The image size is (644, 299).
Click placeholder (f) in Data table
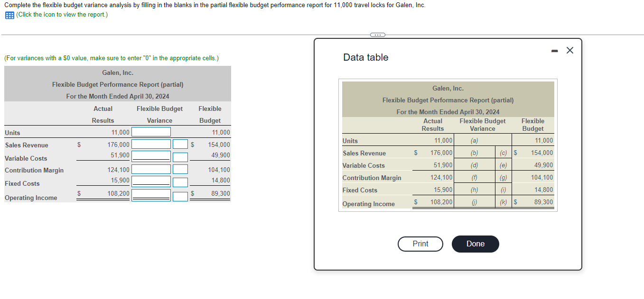pos(474,178)
